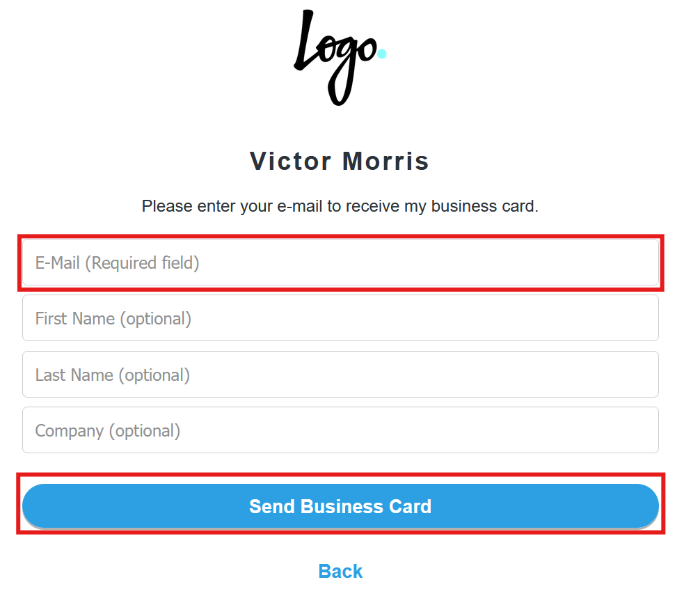Click the E-Mail placeholder text
700x596 pixels.
point(116,262)
